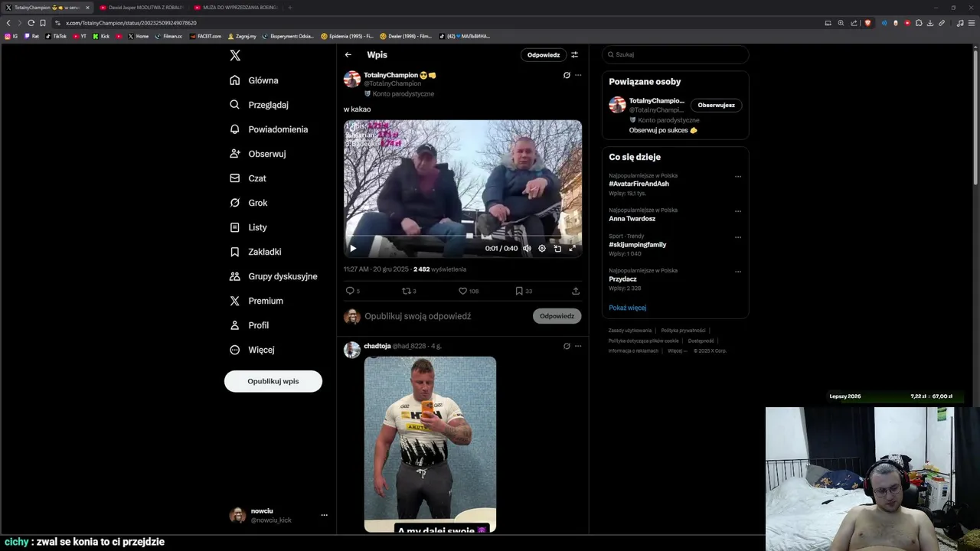Viewport: 980px width, 551px height.
Task: Click the Opublikuj wpis button
Action: 273,381
